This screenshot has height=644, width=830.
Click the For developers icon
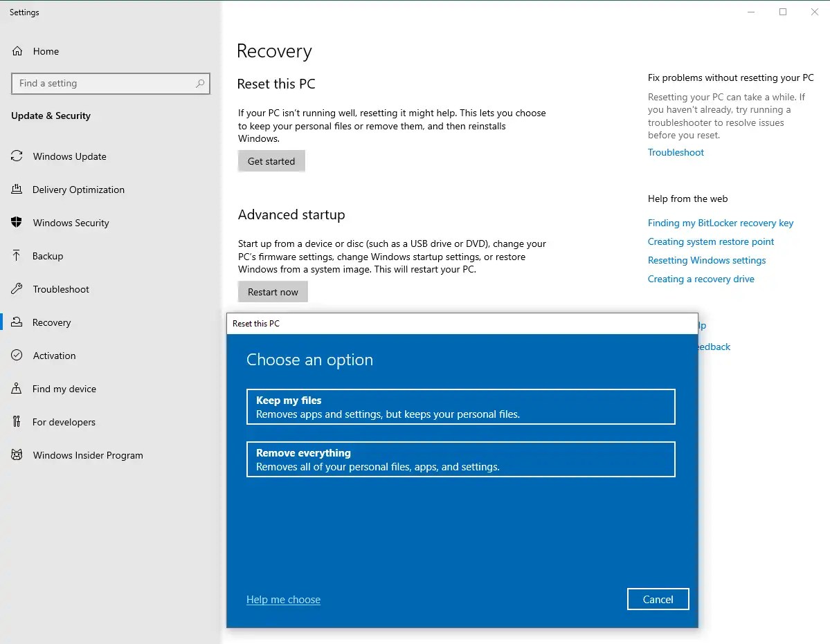(17, 422)
